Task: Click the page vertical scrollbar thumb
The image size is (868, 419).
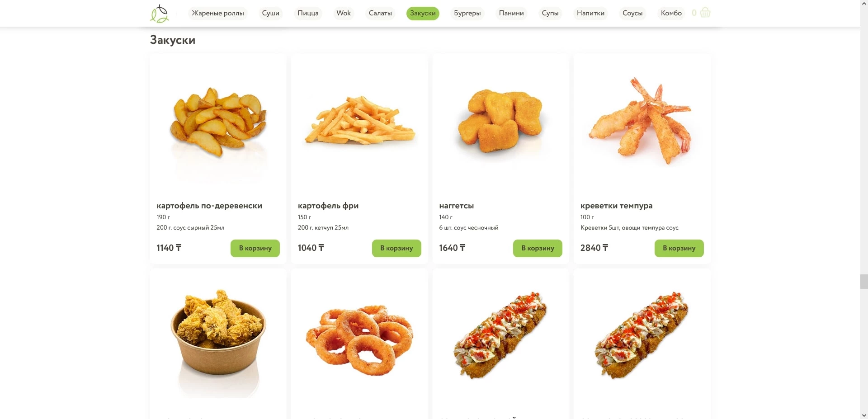Action: pyautogui.click(x=863, y=281)
